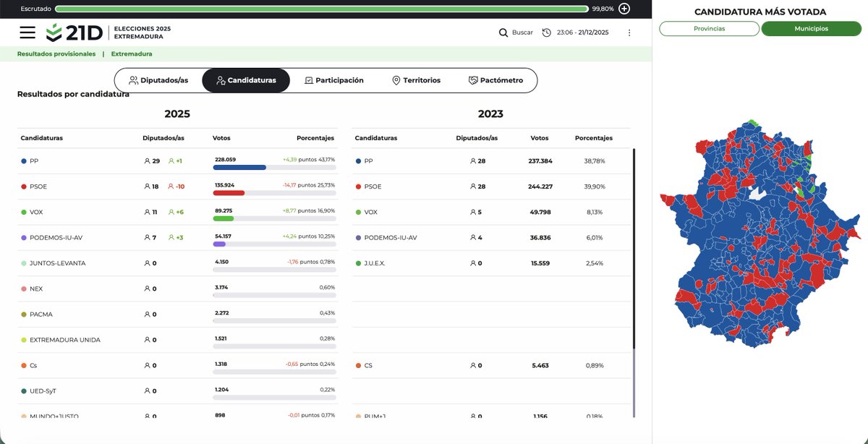868x444 pixels.
Task: Open the three-dot overflow menu icon
Action: click(x=629, y=32)
